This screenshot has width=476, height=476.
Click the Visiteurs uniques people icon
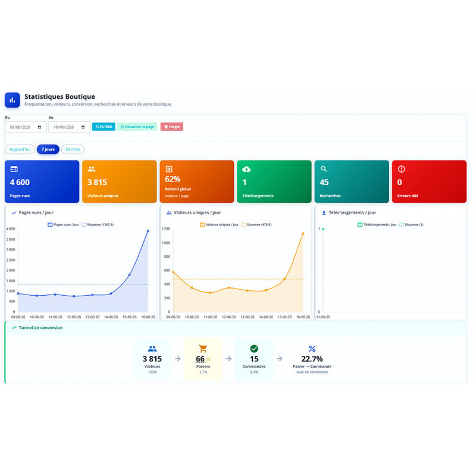tap(92, 169)
